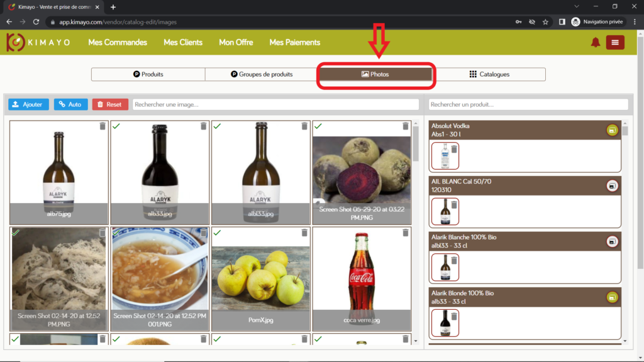Delete the alb75.jpg image
Image resolution: width=644 pixels, height=362 pixels.
103,126
